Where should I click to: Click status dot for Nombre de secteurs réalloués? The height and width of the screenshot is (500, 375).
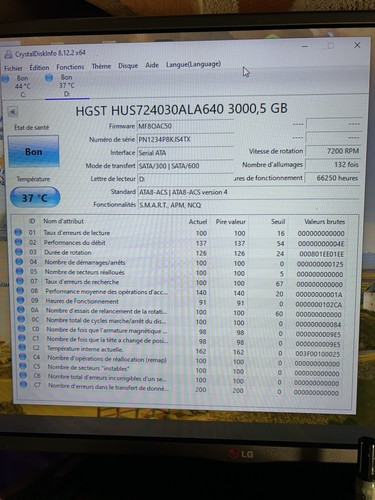click(19, 271)
